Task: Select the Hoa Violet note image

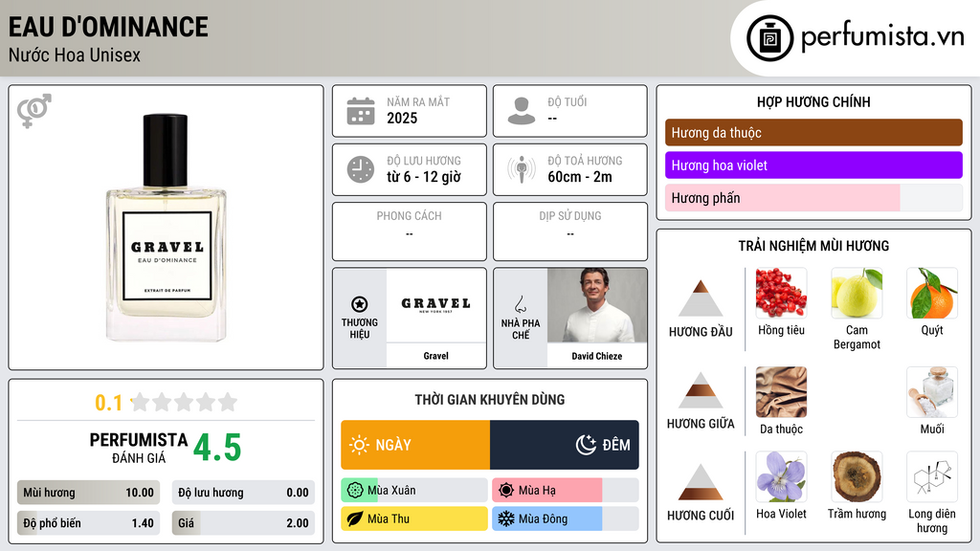Action: pyautogui.click(x=781, y=476)
